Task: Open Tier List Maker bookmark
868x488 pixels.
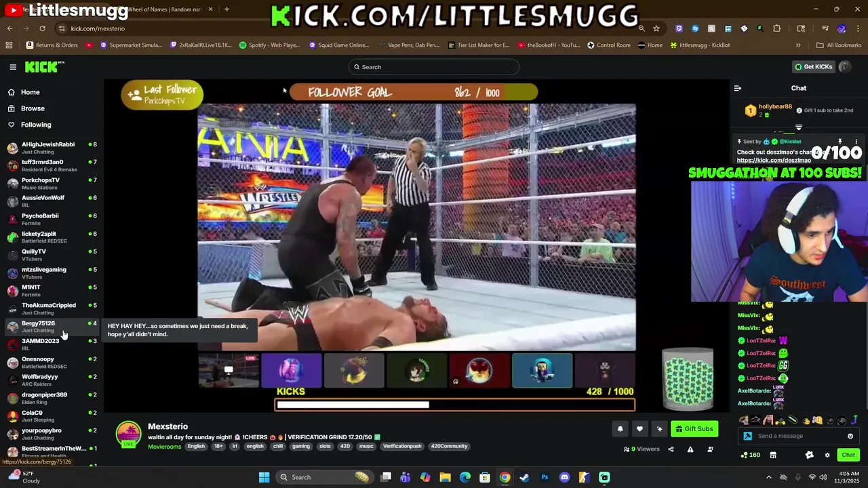Action: [479, 45]
